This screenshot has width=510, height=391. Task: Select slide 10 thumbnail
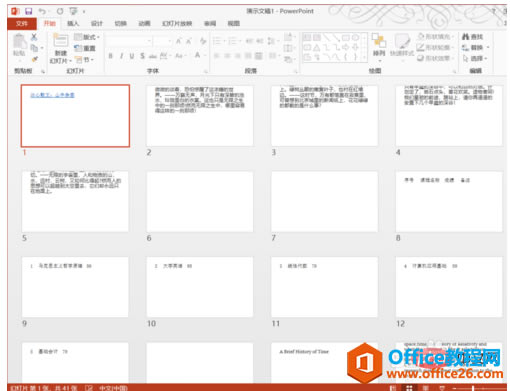pos(200,287)
